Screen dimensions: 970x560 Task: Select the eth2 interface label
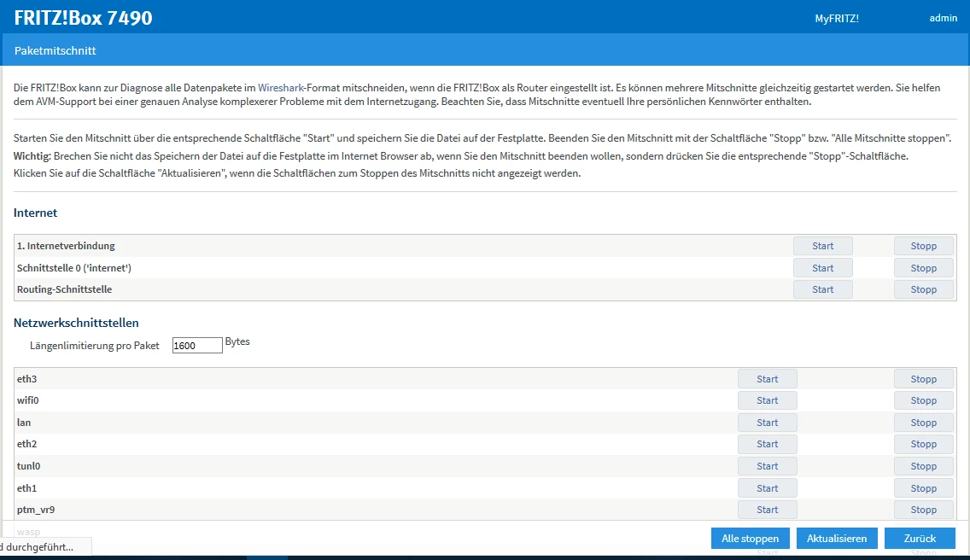tap(26, 444)
